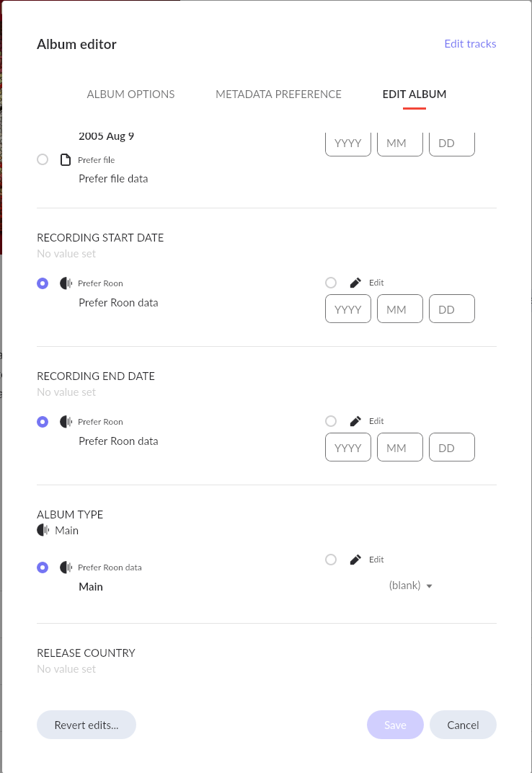The width and height of the screenshot is (532, 773).
Task: Click pencil Edit icon for Album Type
Action: point(355,560)
